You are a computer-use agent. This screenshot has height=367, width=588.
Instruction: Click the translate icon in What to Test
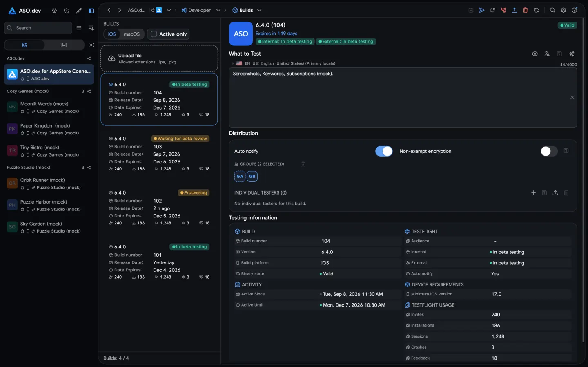547,54
